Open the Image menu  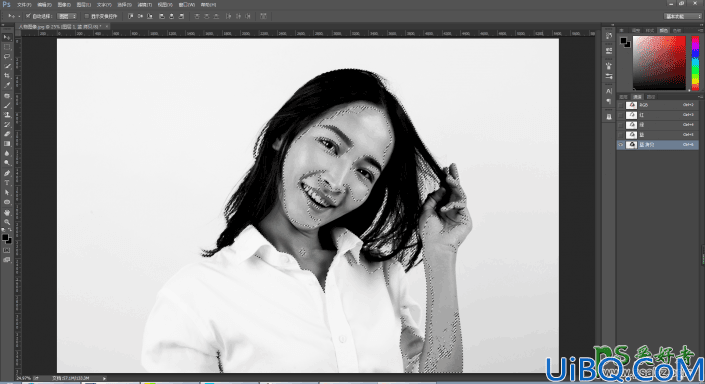coord(64,4)
